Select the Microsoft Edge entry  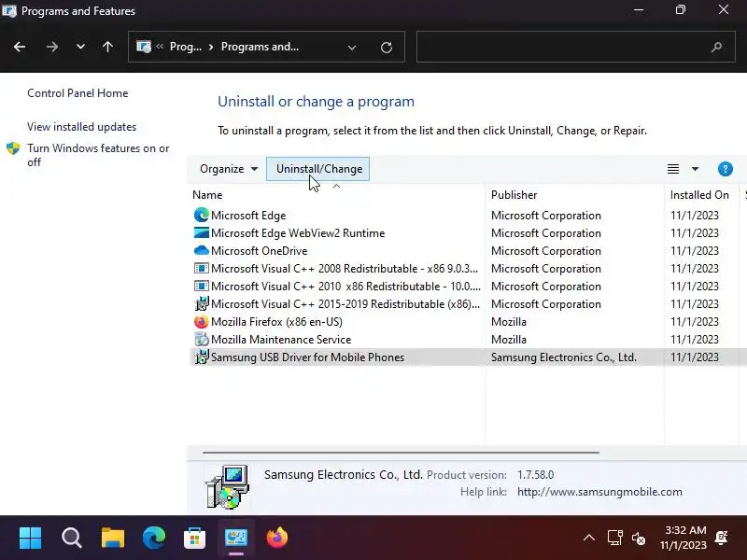tap(248, 216)
